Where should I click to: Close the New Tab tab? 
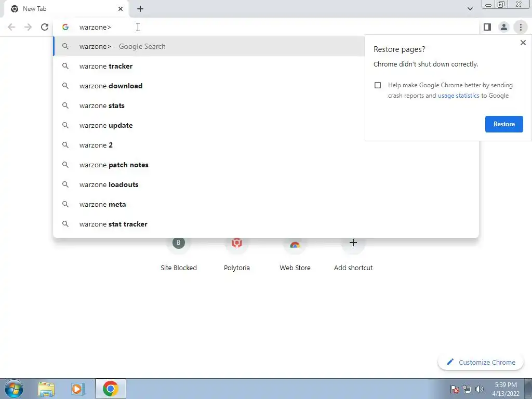121,9
